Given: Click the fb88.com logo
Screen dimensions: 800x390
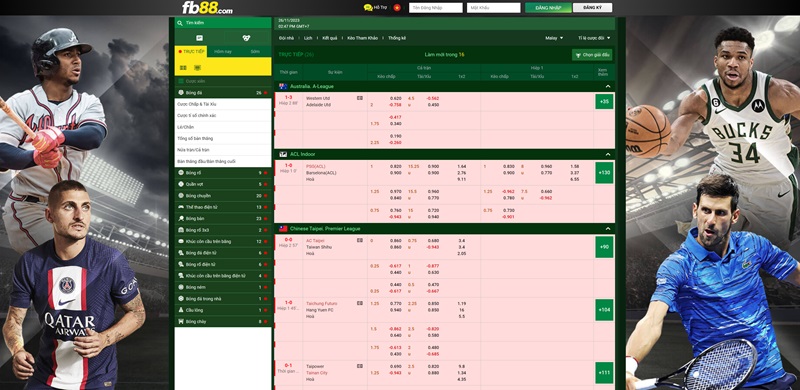Looking at the screenshot, I should (x=207, y=8).
